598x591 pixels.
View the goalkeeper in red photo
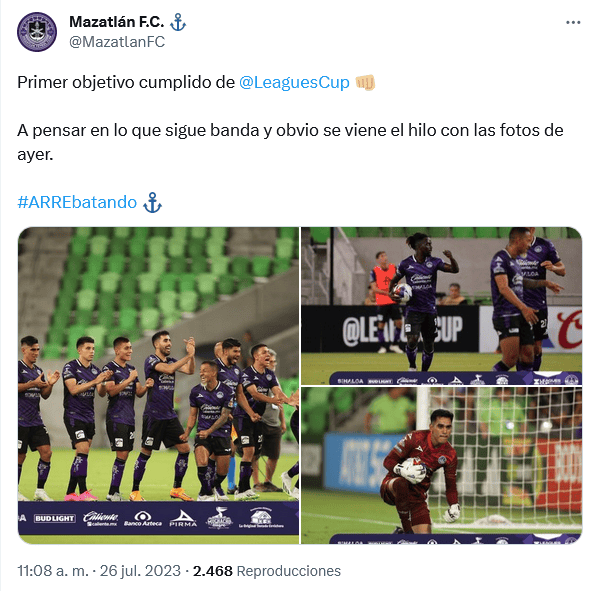point(441,466)
